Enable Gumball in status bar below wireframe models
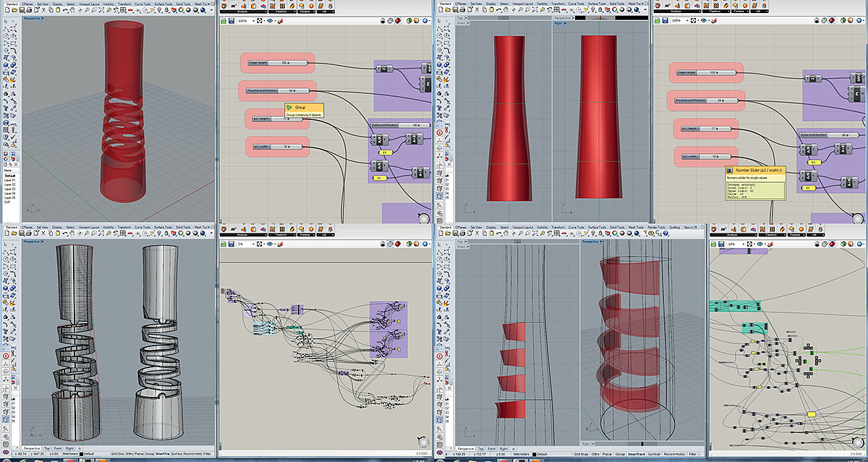This screenshot has width=868, height=462. [176, 454]
